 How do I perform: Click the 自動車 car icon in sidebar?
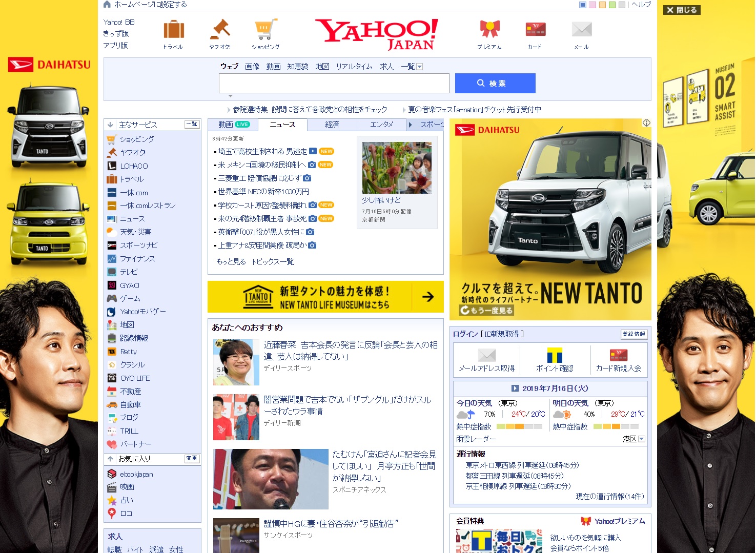112,405
